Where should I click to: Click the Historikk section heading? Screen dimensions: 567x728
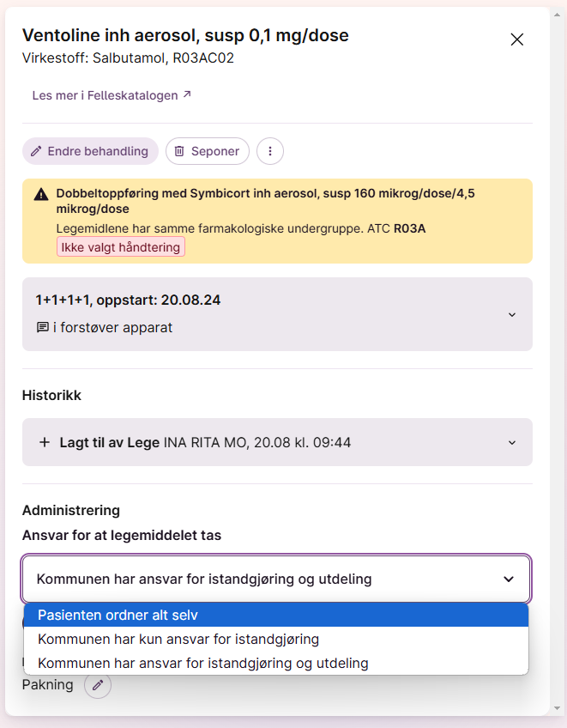pyautogui.click(x=51, y=395)
